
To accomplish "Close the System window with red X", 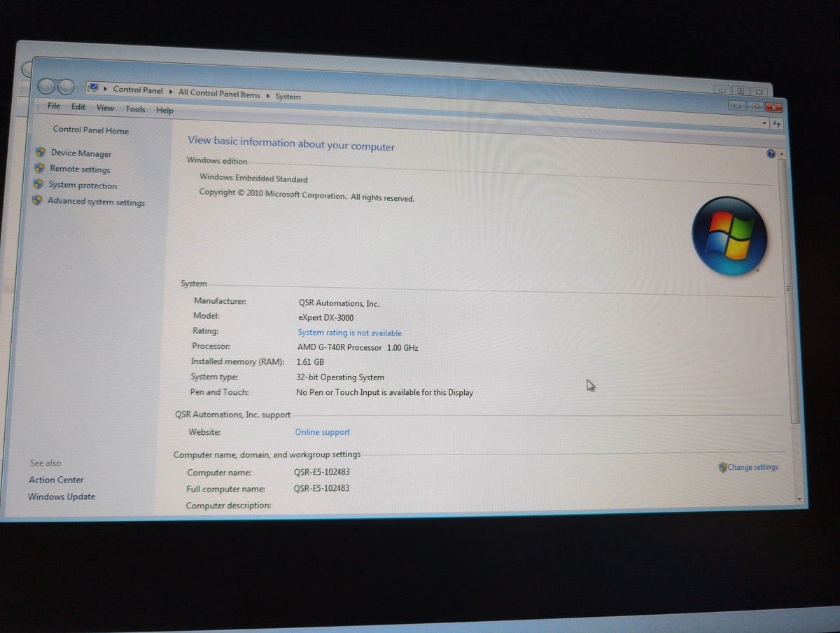I will [773, 108].
